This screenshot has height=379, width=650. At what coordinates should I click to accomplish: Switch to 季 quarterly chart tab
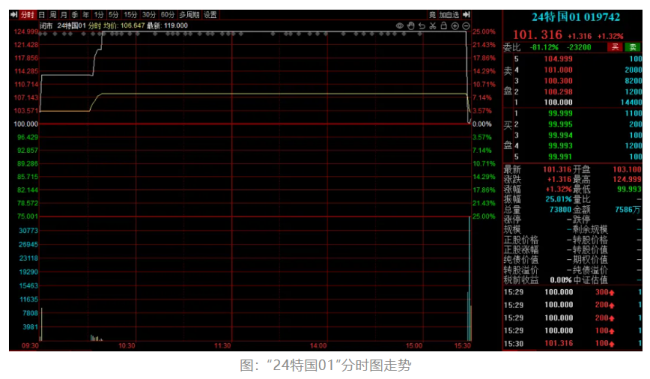point(75,15)
